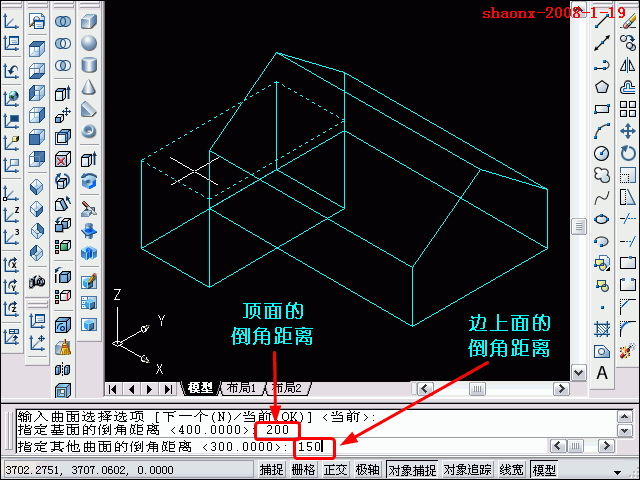Select the multiline Text 'A' tool
The width and height of the screenshot is (640, 480).
click(602, 373)
